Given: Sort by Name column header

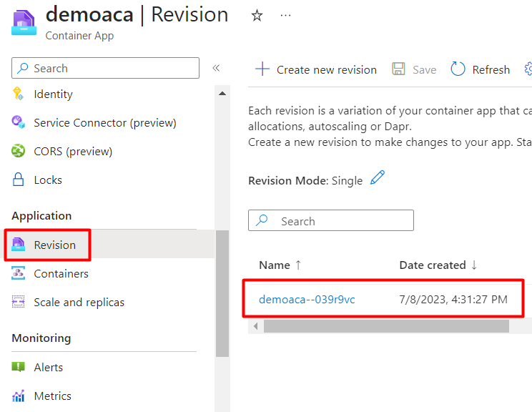Looking at the screenshot, I should 275,265.
